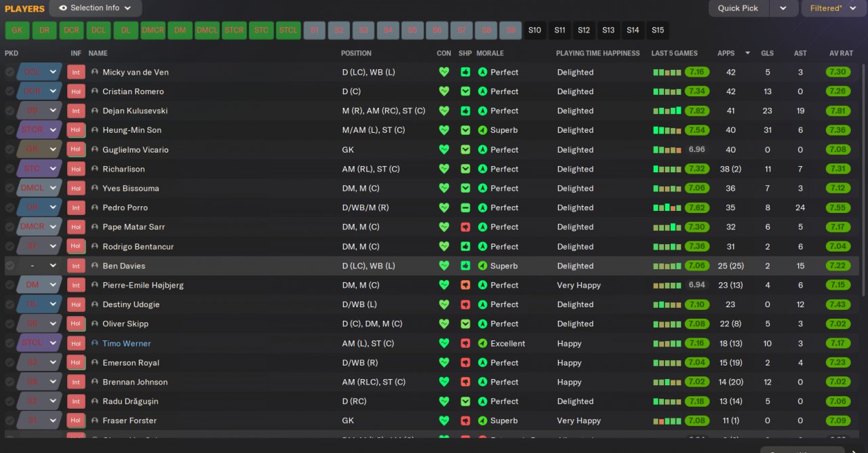This screenshot has width=868, height=453.
Task: Click Destiny Udogie's 7.43 average rating pill
Action: (838, 304)
